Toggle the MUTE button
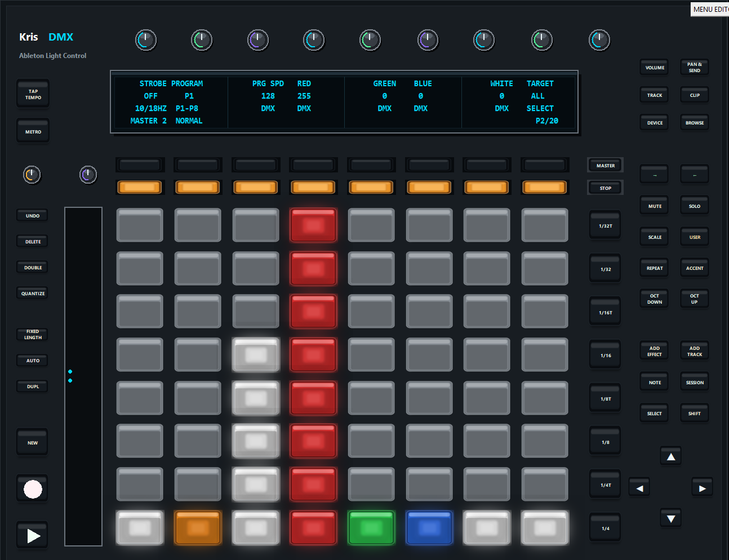The width and height of the screenshot is (729, 560). [x=655, y=206]
